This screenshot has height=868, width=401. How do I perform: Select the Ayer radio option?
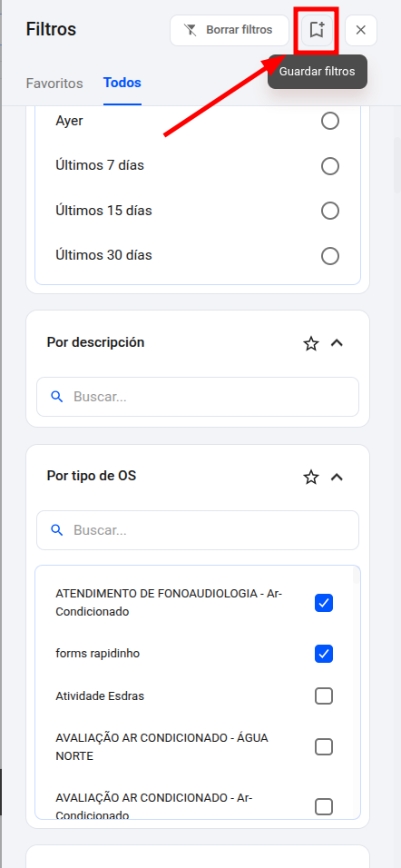coord(330,122)
